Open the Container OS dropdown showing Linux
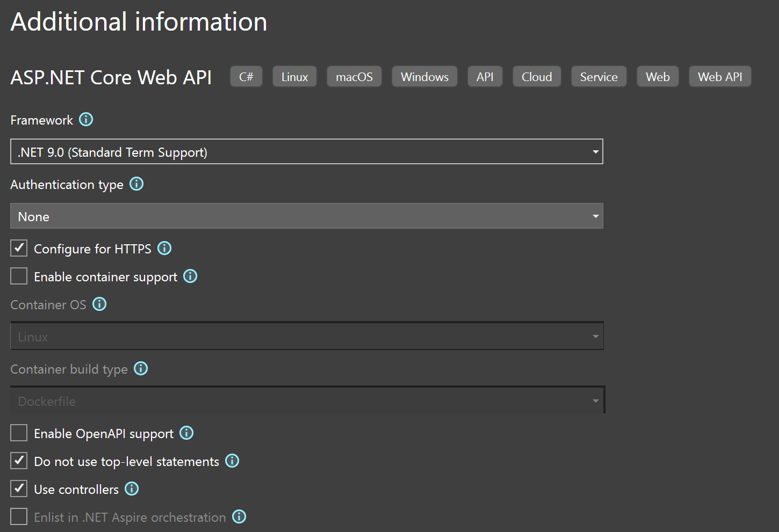 coord(307,336)
